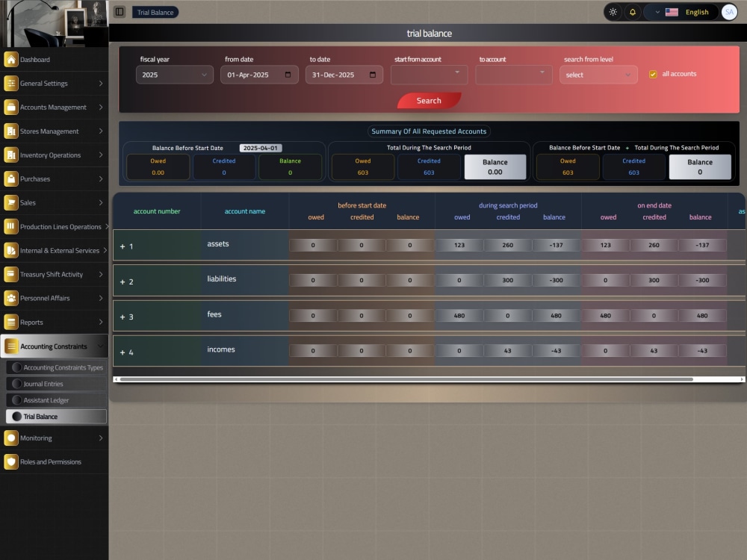The height and width of the screenshot is (560, 747).
Task: Click the Sales icon
Action: (11, 202)
